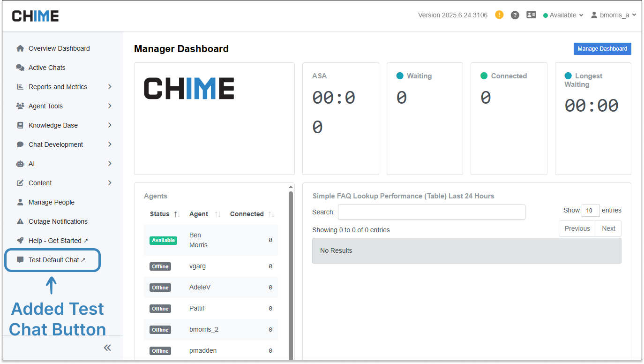Open Outage Notifications menu item

[58, 221]
